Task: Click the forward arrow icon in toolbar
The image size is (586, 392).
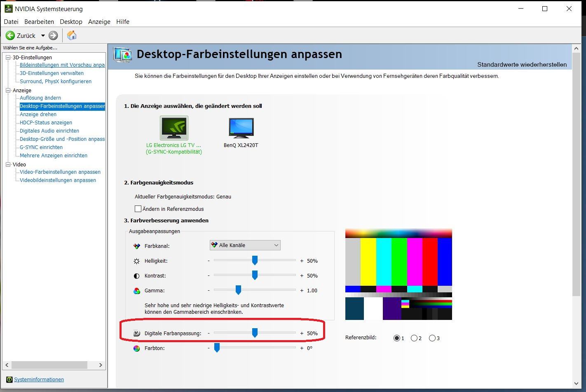Action: [53, 35]
